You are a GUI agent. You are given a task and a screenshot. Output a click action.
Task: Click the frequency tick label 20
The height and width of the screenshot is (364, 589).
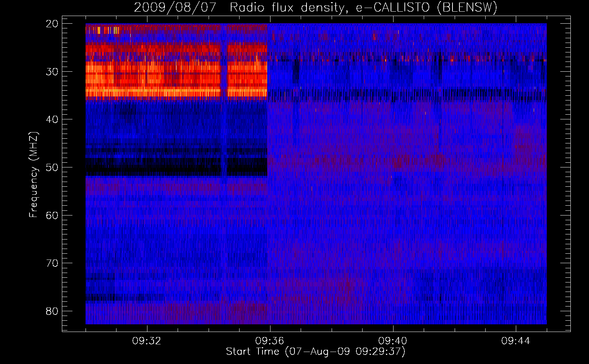coord(52,24)
